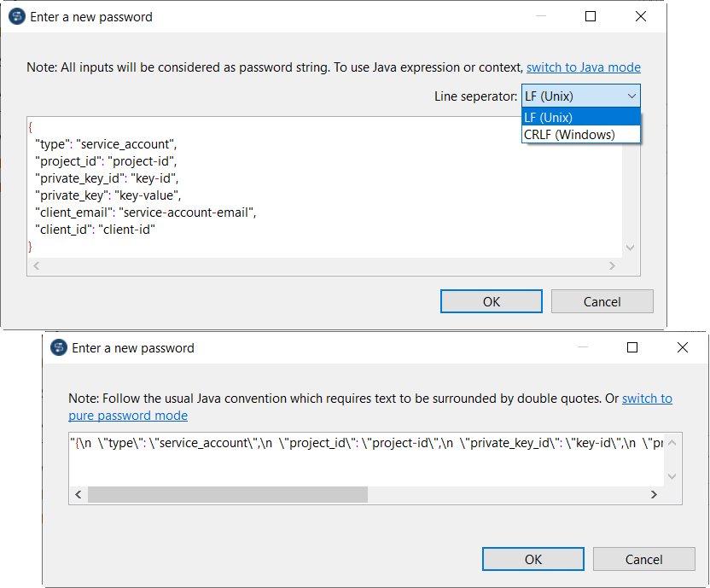Click right arrow of the JSON text area's horizontal scrollbar
Viewport: 710px width, 588px height.
point(611,265)
